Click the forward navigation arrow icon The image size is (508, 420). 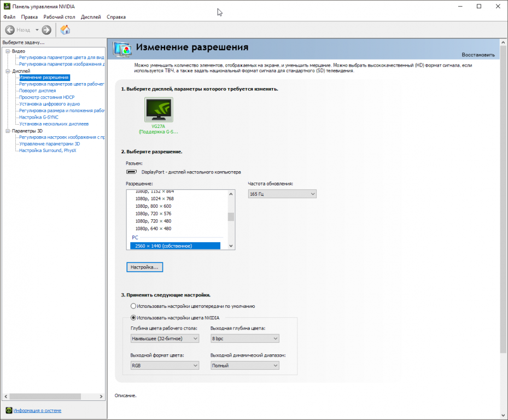[x=46, y=30]
